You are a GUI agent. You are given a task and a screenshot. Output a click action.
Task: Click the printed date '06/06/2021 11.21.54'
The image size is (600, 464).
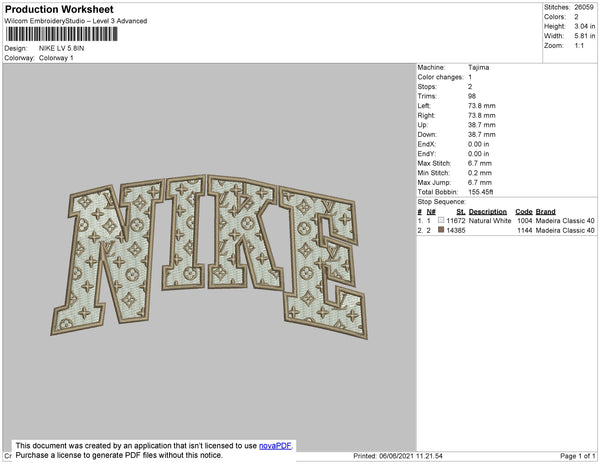(x=411, y=456)
